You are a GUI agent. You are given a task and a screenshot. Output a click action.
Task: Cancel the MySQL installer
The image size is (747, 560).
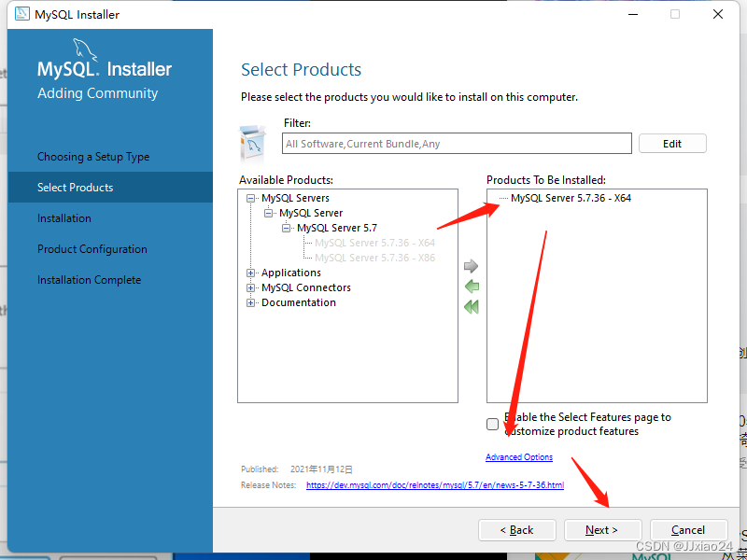point(688,530)
